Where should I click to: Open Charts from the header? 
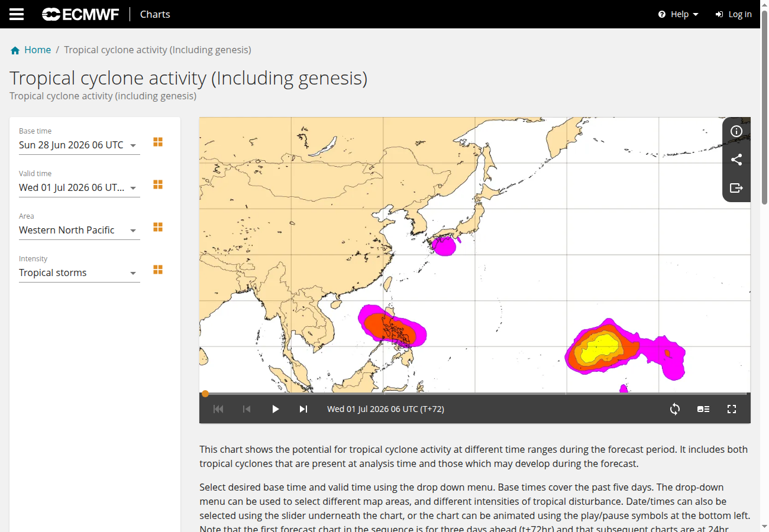(155, 14)
